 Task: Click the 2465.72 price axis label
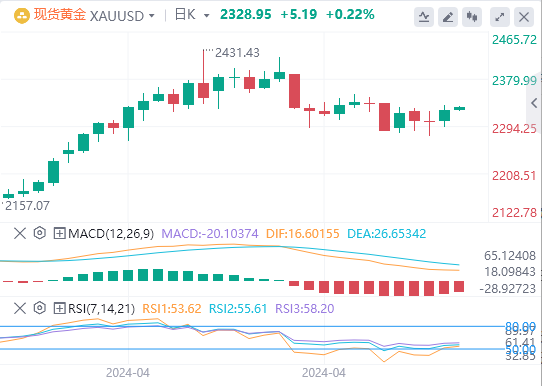(514, 40)
